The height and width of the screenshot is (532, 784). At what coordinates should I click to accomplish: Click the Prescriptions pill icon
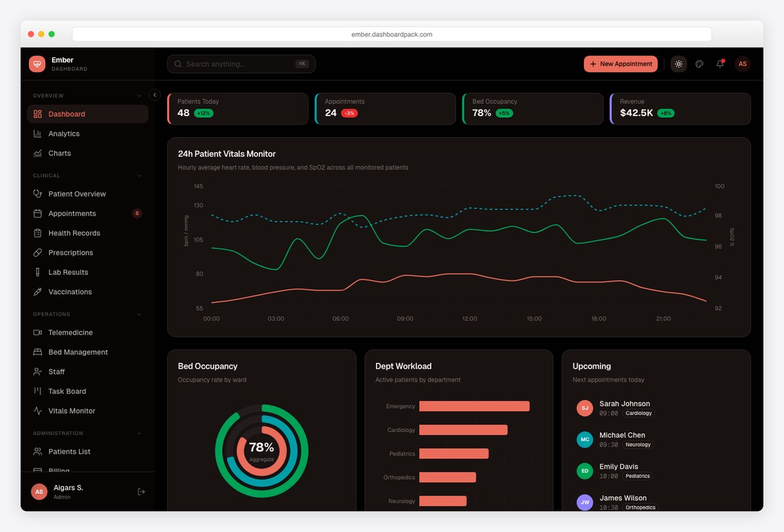coord(38,253)
